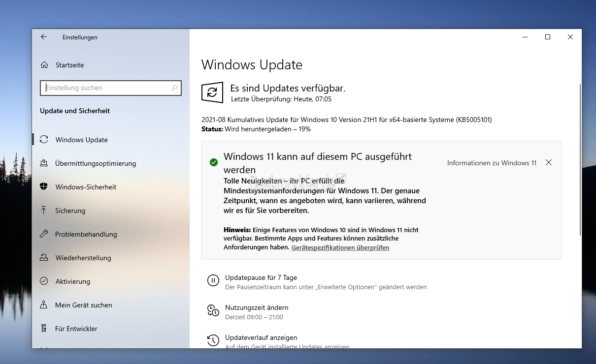Follow the 'Gerätespezifikationen überprüfen' link
The width and height of the screenshot is (596, 364).
coord(340,247)
